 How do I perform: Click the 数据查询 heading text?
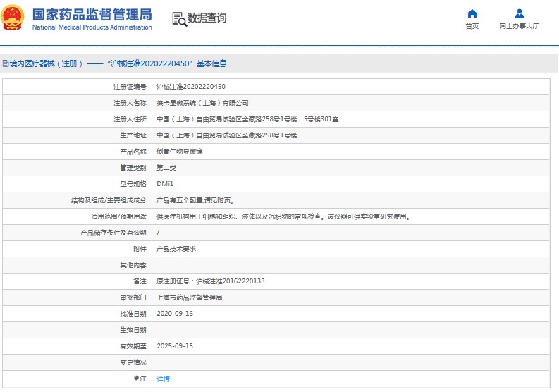[x=207, y=19]
